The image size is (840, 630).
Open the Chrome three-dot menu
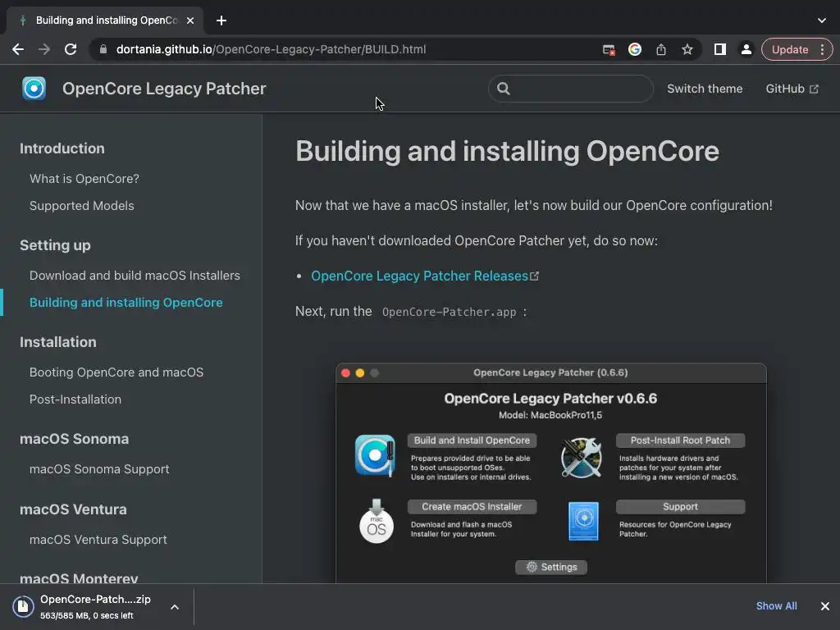(822, 49)
